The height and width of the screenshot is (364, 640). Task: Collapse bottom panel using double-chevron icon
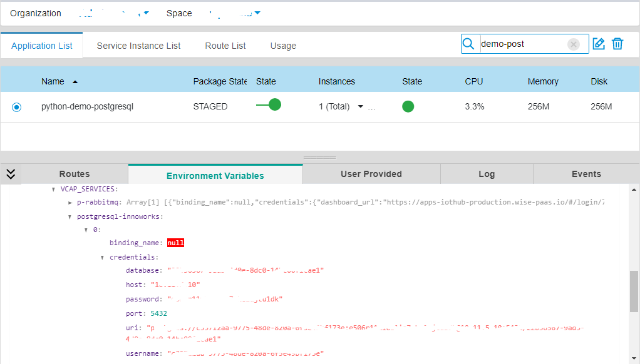[10, 174]
